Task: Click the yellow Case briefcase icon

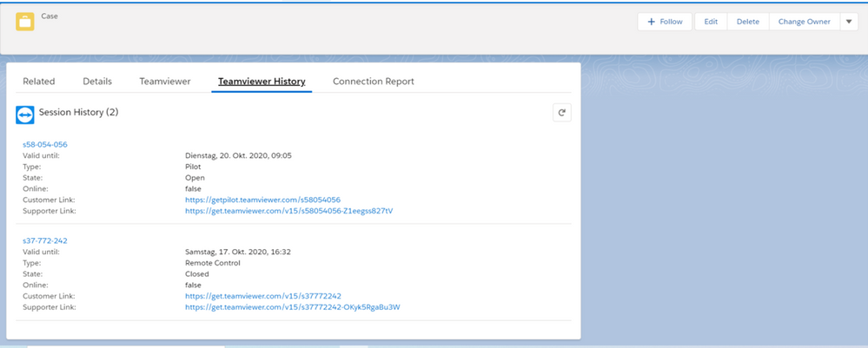Action: pos(25,22)
